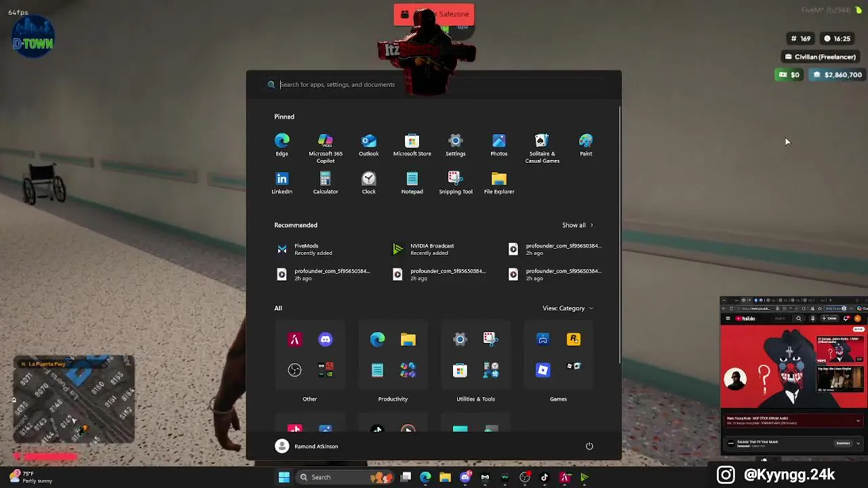
Task: Click Show all in Recommended section
Action: click(578, 225)
